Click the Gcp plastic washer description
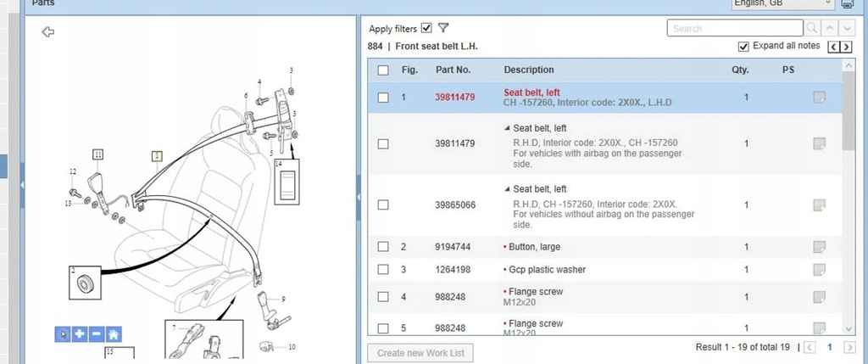Viewport: 868px width, 364px height. pos(547,270)
